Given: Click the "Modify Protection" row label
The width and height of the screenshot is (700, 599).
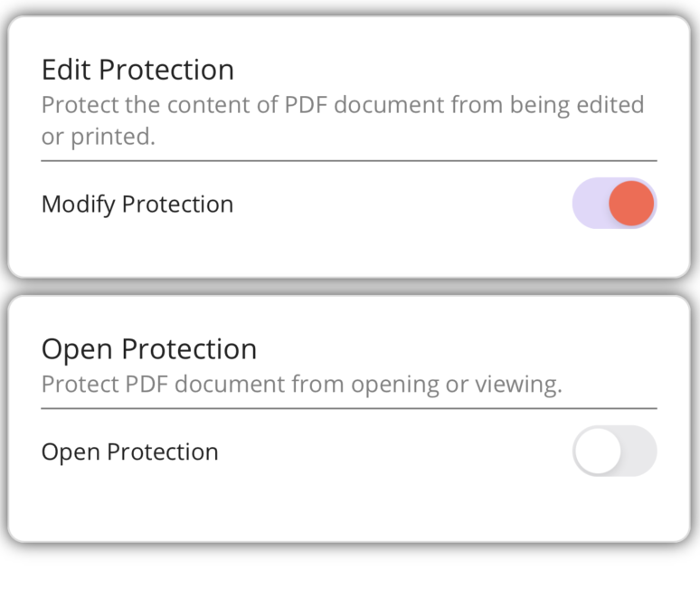Looking at the screenshot, I should (x=137, y=204).
